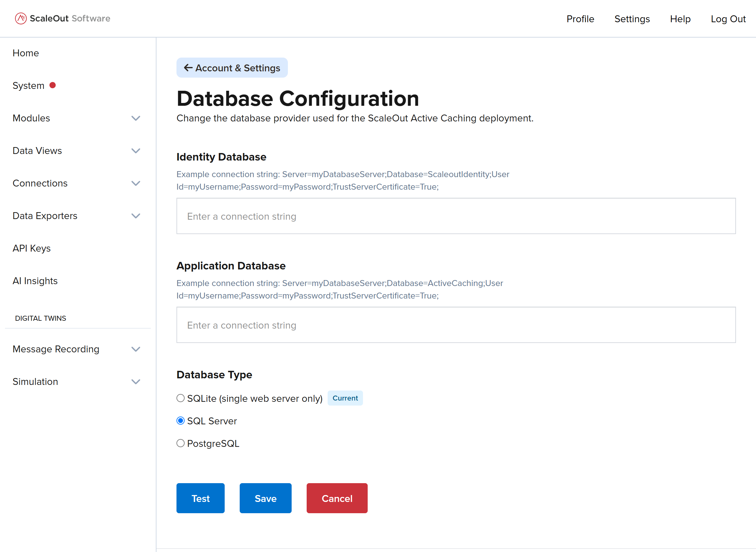Open API Keys in the sidebar
Image resolution: width=756 pixels, height=552 pixels.
[32, 248]
